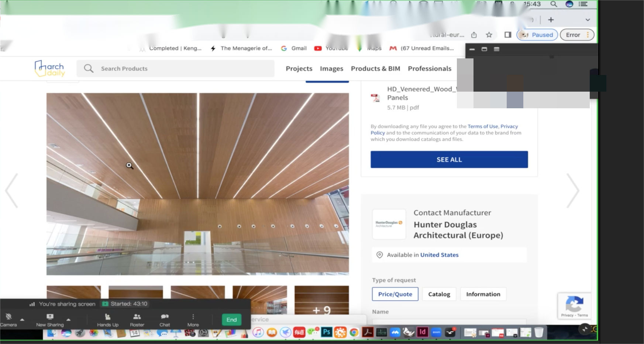Click the ArchDaily logo
644x344 pixels.
pos(49,68)
